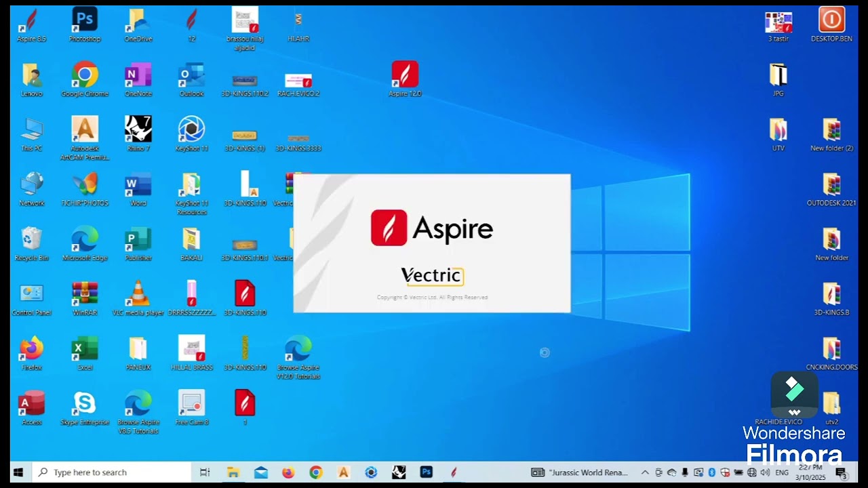
Task: Open the Excel desktop shortcut
Action: point(85,354)
